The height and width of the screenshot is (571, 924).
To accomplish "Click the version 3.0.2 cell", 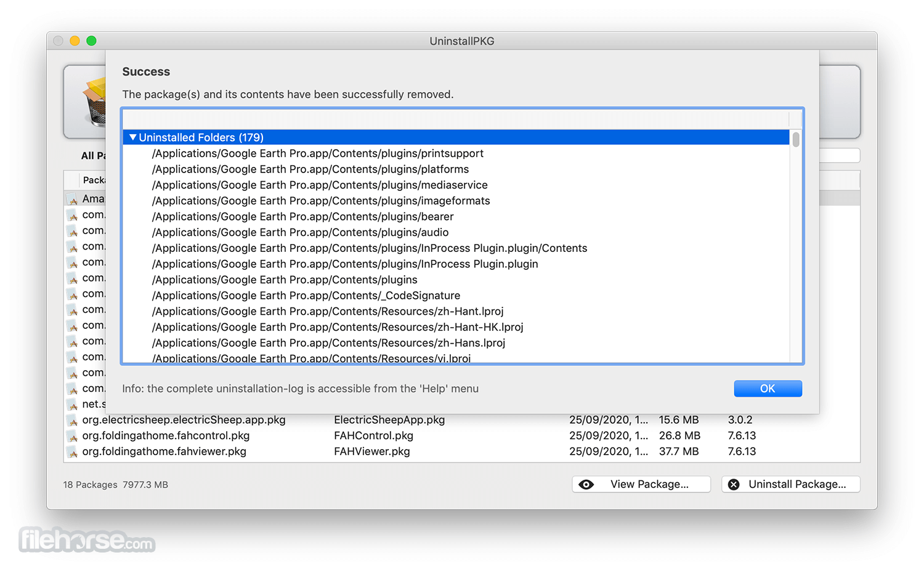I will tap(740, 420).
